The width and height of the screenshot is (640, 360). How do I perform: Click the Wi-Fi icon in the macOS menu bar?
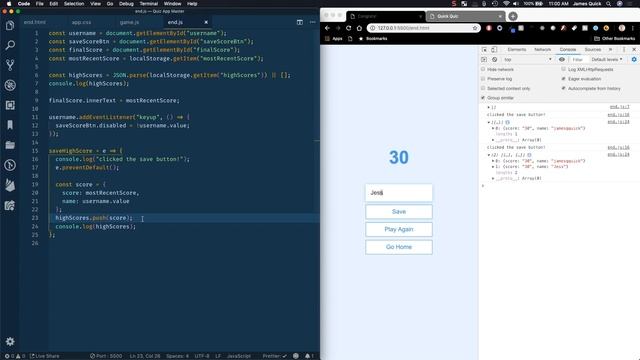point(507,4)
